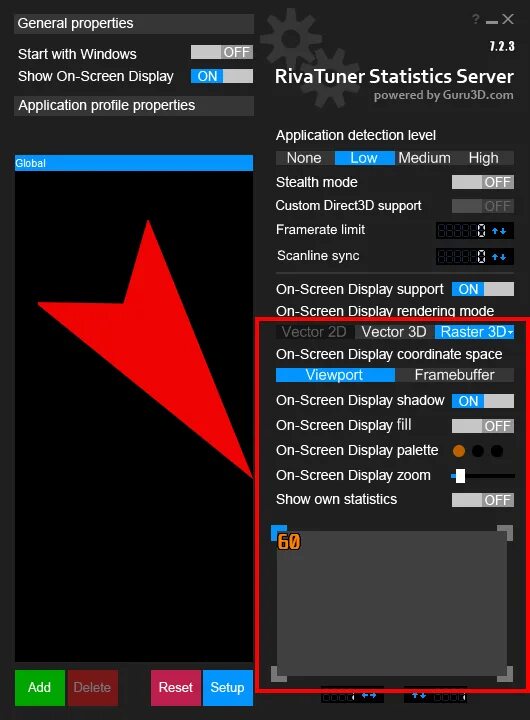Select Vector 3D rendering mode
Viewport: 530px width, 720px height.
point(395,332)
